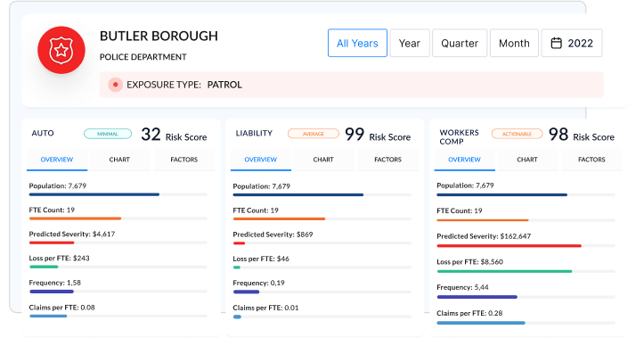
Task: Click the Minimal badge on Auto card
Action: pos(108,134)
